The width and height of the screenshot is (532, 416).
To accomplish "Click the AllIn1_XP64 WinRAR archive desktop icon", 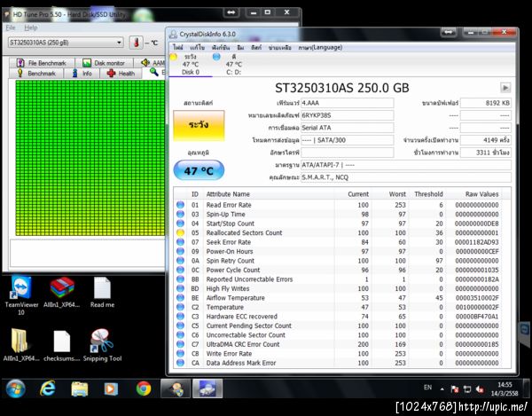I will pyautogui.click(x=62, y=292).
